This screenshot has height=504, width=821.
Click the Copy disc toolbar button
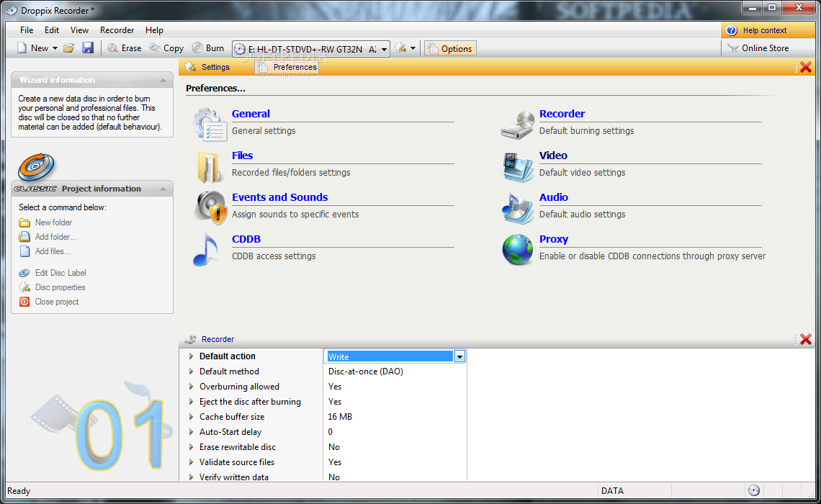click(166, 48)
